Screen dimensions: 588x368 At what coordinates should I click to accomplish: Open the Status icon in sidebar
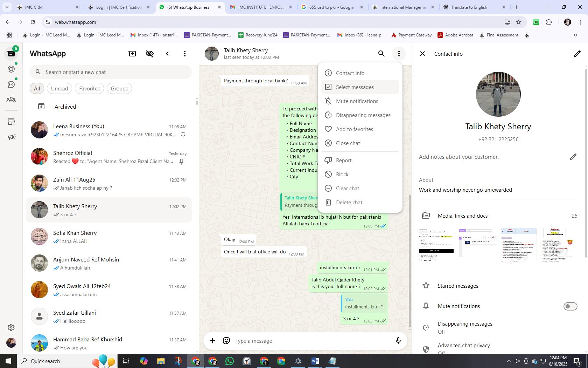[11, 69]
